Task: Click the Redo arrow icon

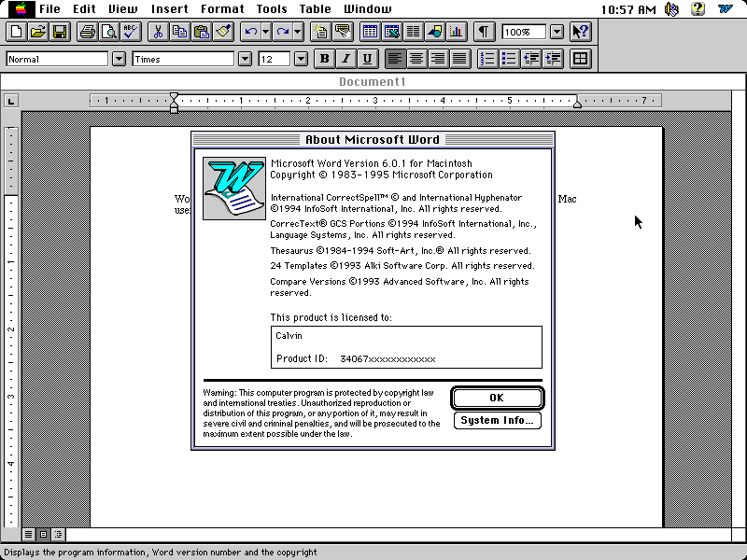Action: click(x=283, y=32)
